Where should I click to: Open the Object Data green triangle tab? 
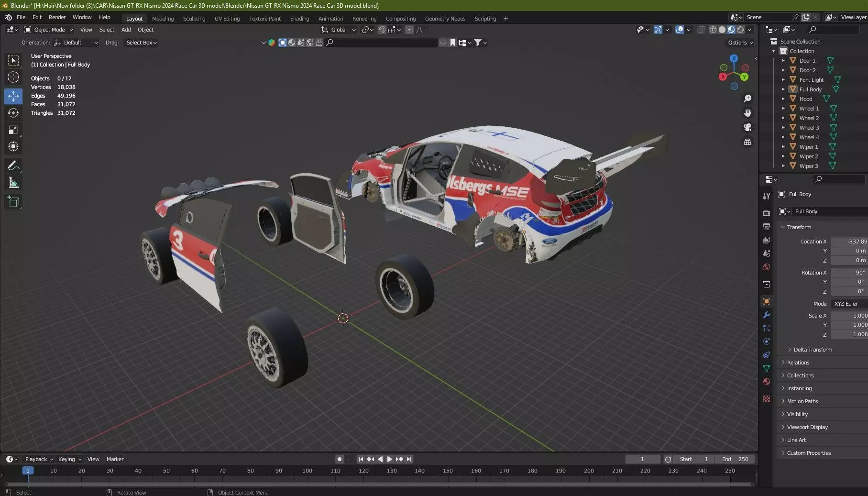click(767, 368)
